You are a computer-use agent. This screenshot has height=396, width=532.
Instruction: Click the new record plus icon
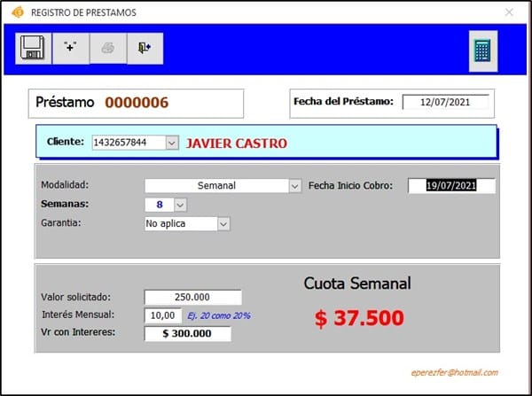pos(71,48)
